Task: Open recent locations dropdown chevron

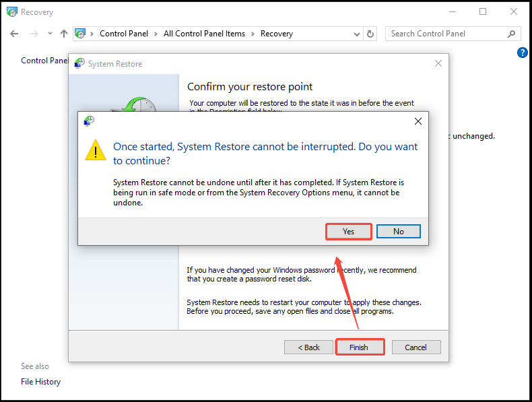Action: [51, 33]
